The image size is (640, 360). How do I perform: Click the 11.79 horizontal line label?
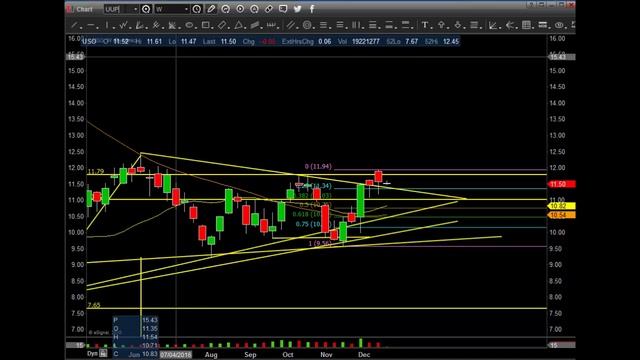tap(96, 171)
